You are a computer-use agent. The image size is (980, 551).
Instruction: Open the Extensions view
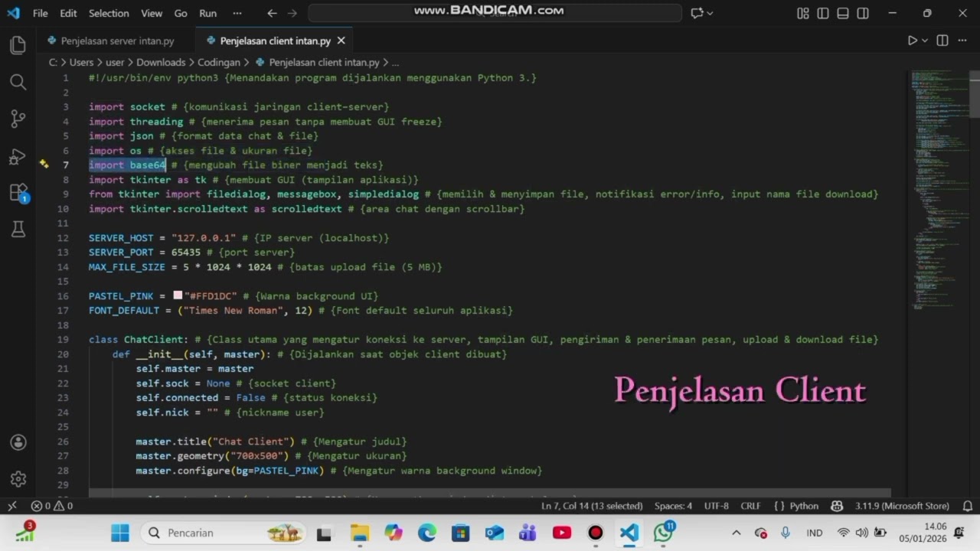(18, 192)
